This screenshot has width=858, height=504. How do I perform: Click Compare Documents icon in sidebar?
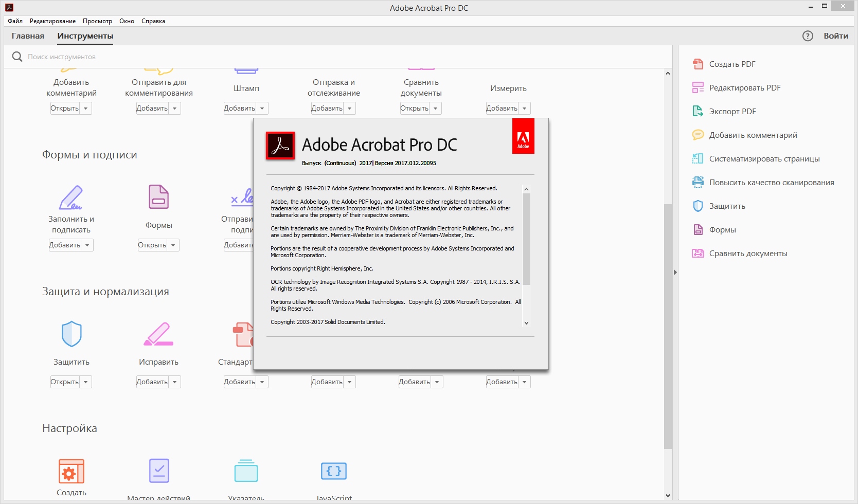tap(698, 254)
